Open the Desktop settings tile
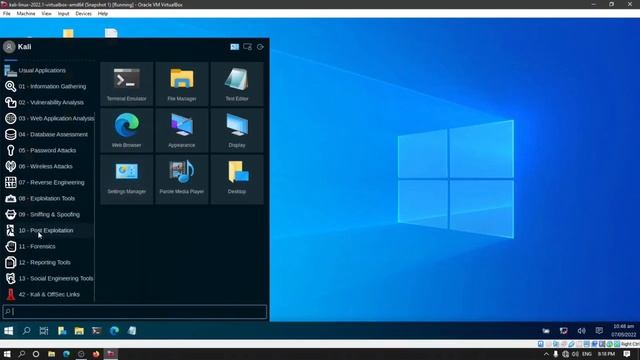The height and width of the screenshot is (360, 640). pyautogui.click(x=237, y=179)
